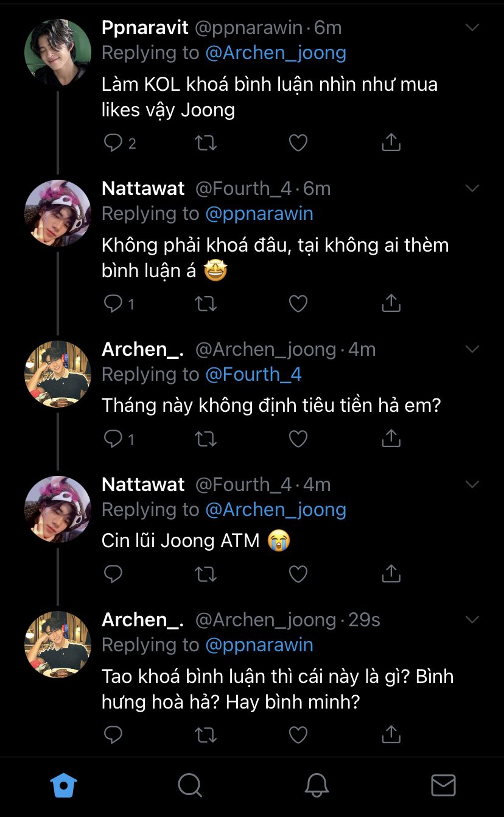
Task: Open the Home tab
Action: (63, 786)
